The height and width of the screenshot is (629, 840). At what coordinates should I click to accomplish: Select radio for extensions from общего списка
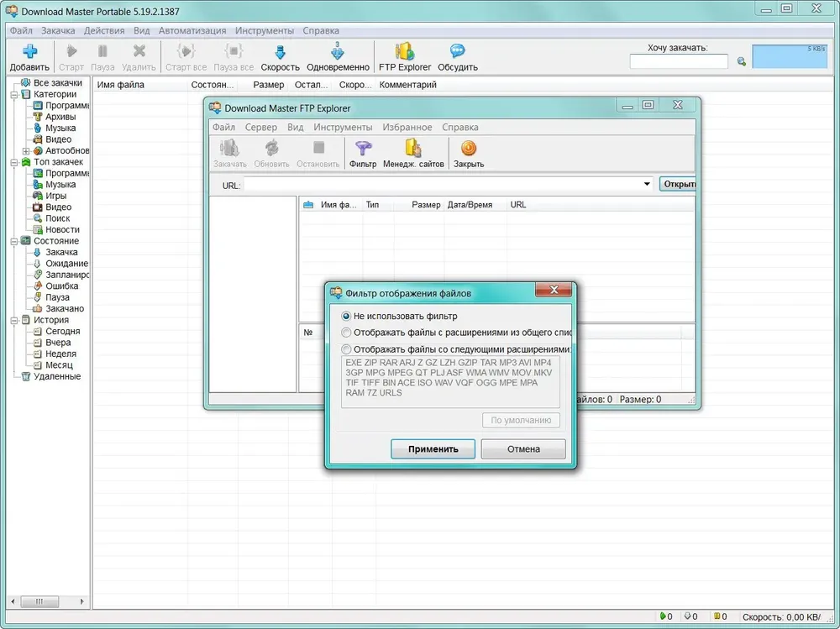pyautogui.click(x=346, y=333)
